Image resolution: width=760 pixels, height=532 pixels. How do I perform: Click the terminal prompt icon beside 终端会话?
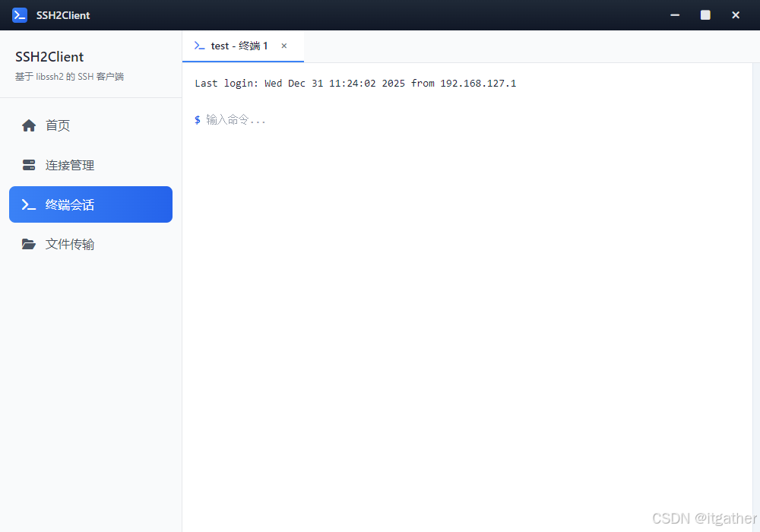pos(29,204)
